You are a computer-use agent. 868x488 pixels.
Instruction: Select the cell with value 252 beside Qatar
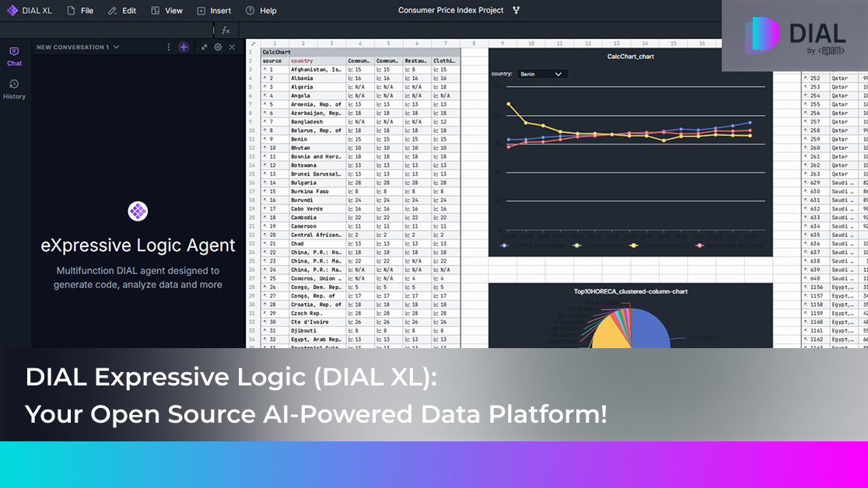click(815, 78)
